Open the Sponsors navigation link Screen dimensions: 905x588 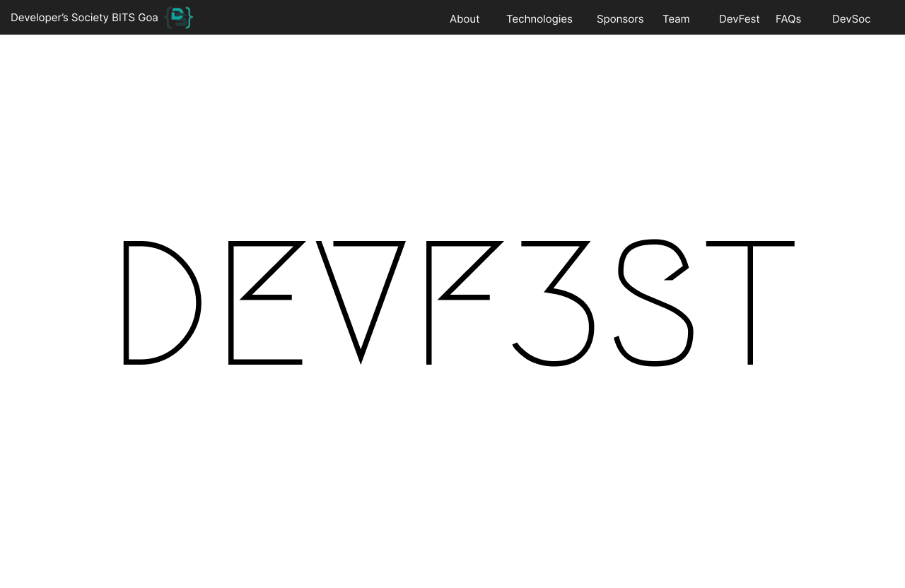tap(620, 19)
